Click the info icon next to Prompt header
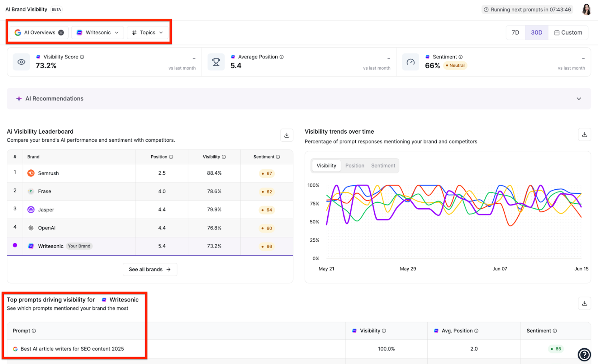 click(x=34, y=331)
